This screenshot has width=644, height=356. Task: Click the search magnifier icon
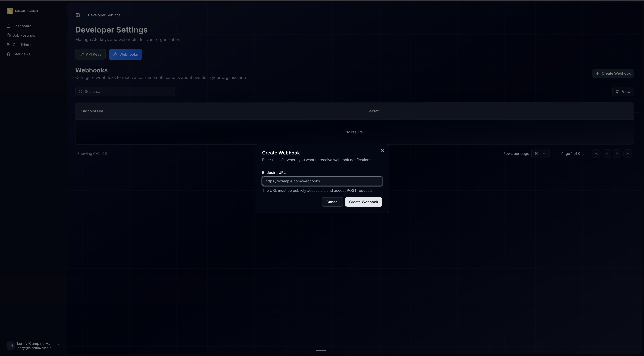click(81, 92)
